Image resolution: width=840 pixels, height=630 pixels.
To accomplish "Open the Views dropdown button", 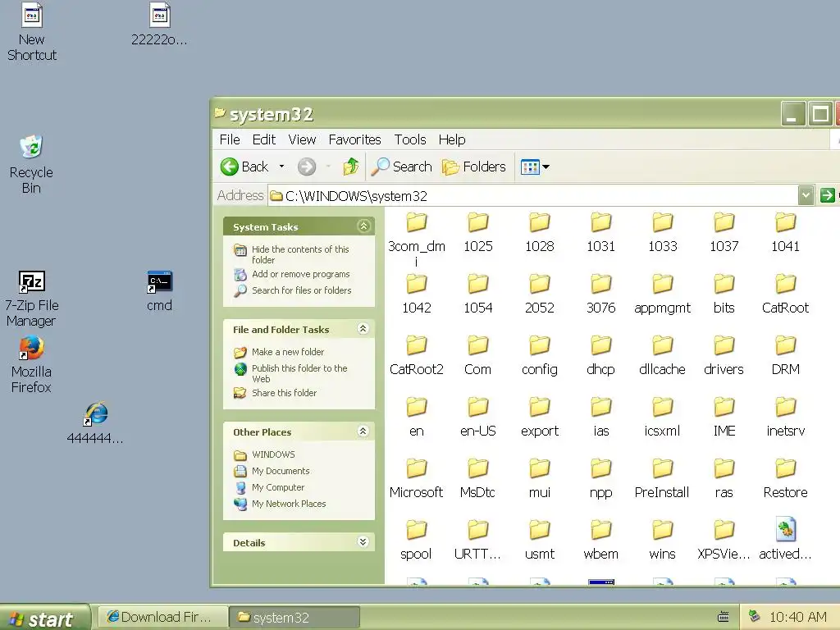I will coord(535,167).
